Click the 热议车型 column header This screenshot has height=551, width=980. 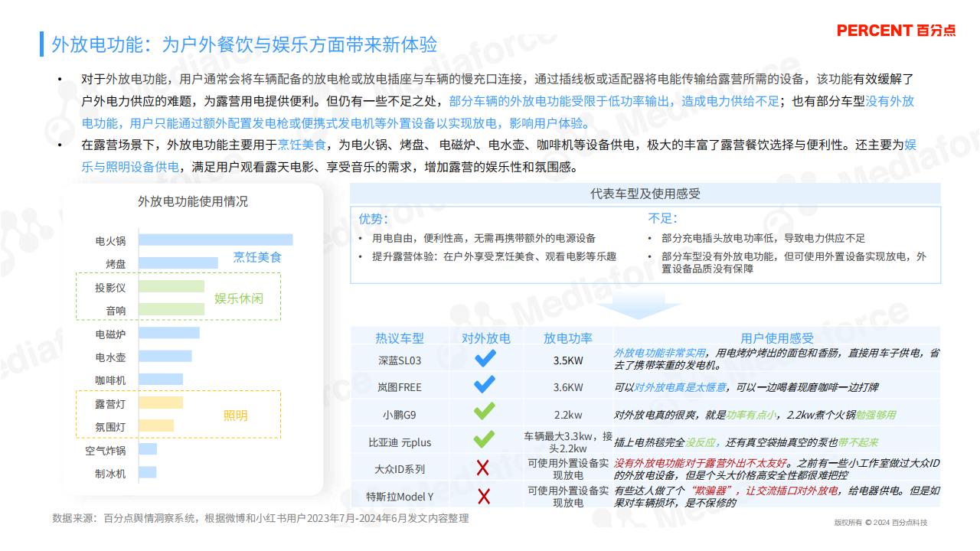click(399, 337)
